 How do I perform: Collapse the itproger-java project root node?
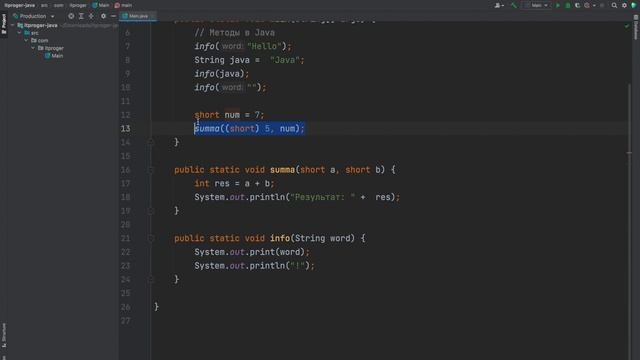click(13, 25)
